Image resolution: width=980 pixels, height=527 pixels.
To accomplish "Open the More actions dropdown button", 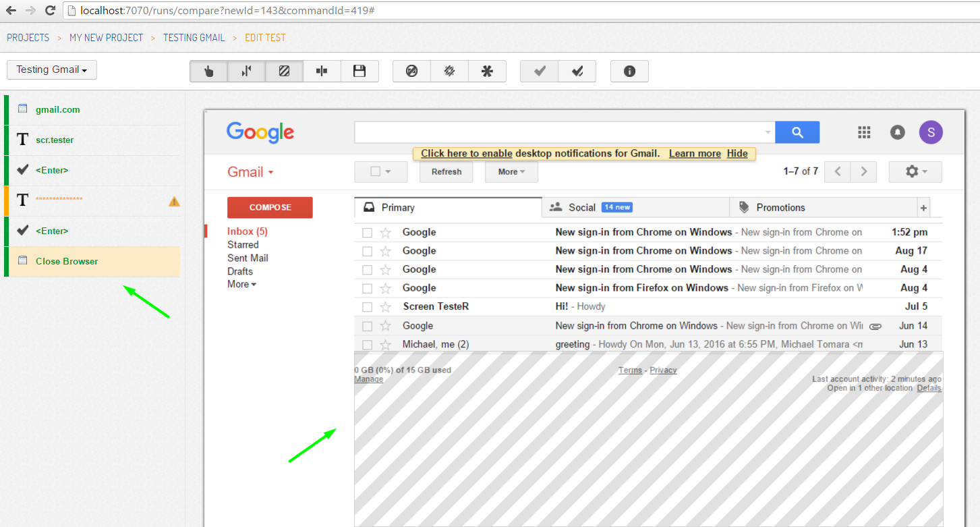I will 511,171.
